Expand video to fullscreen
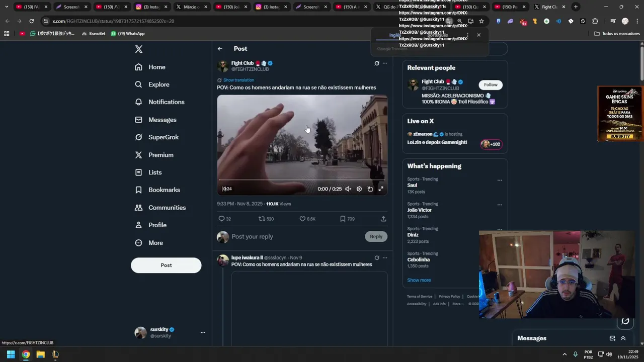 (381, 189)
